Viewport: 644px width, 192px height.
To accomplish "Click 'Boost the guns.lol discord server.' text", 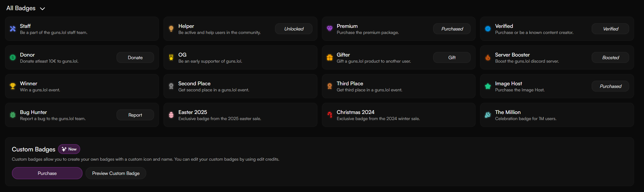I will 527,61.
